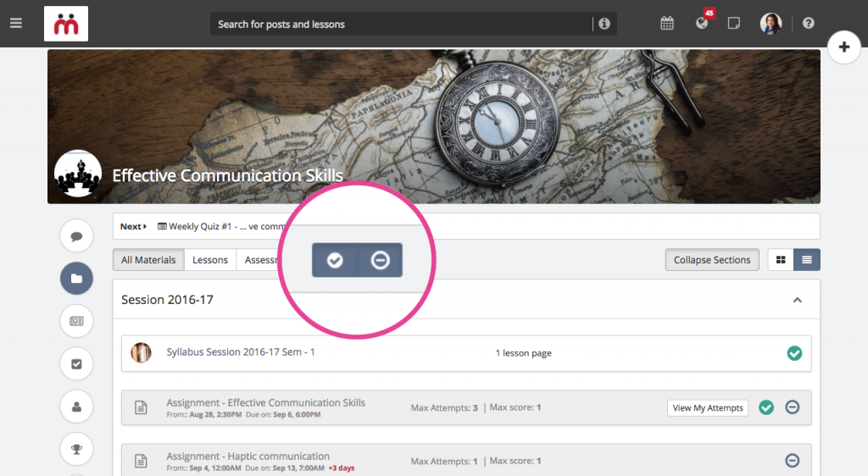The image size is (868, 476).
Task: Click the Collapse Sections button
Action: click(712, 260)
